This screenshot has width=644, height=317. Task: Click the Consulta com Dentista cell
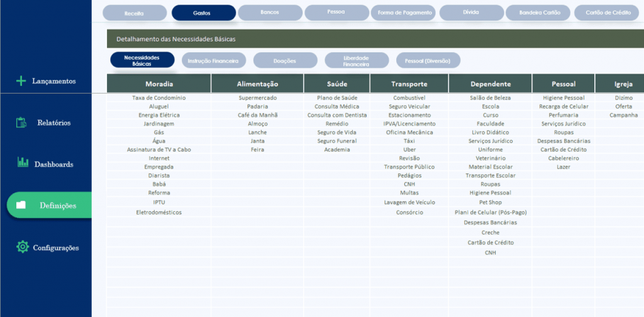[337, 115]
